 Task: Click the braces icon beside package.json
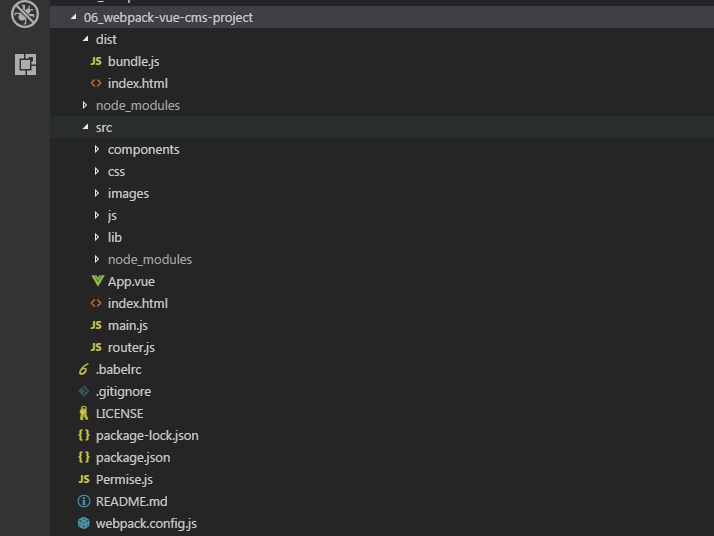[84, 457]
